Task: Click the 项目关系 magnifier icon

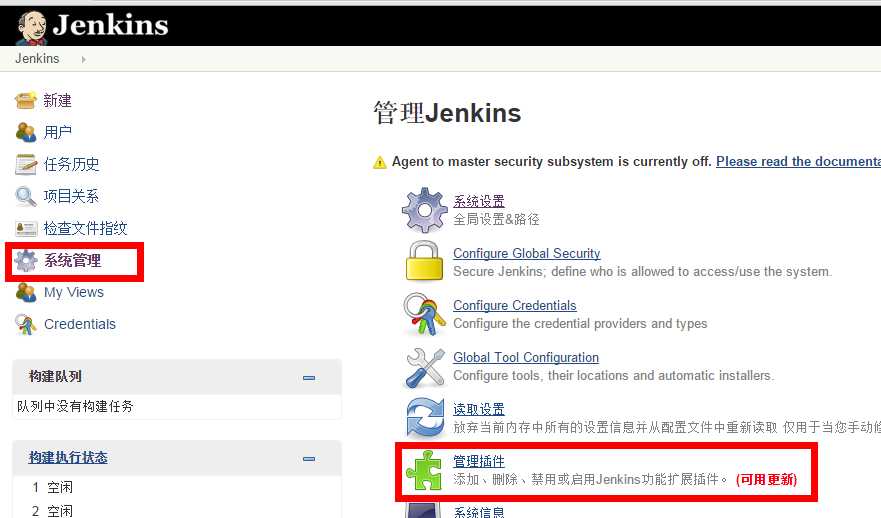Action: 26,197
